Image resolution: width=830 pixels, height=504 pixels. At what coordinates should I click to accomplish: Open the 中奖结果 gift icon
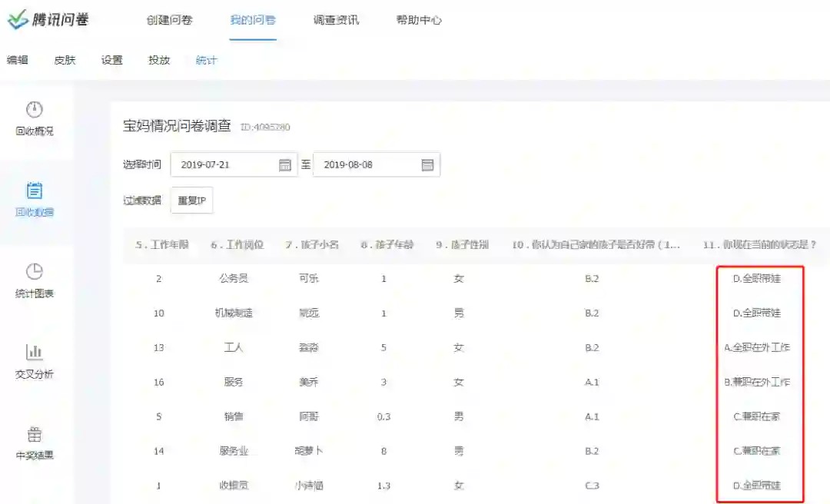pyautogui.click(x=35, y=434)
